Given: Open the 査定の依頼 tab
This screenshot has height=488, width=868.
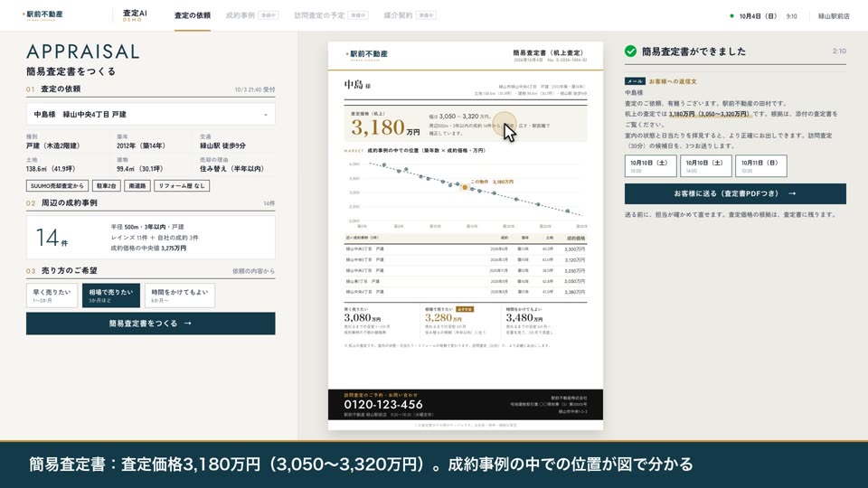Looking at the screenshot, I should point(192,15).
